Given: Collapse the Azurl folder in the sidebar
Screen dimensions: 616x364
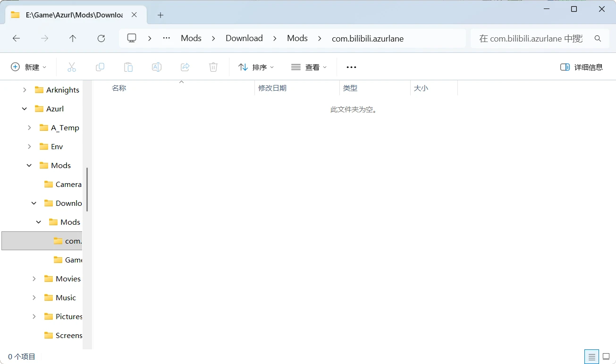Looking at the screenshot, I should 24,109.
